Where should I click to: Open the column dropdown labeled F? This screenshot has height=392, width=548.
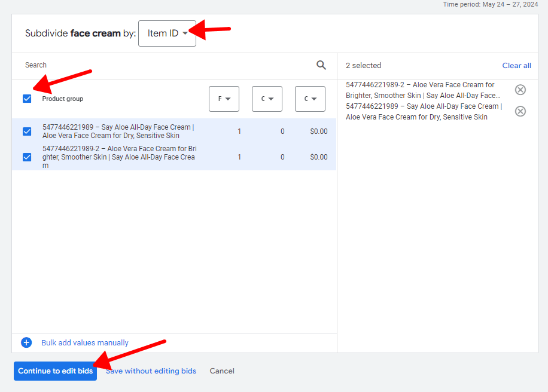coord(224,99)
